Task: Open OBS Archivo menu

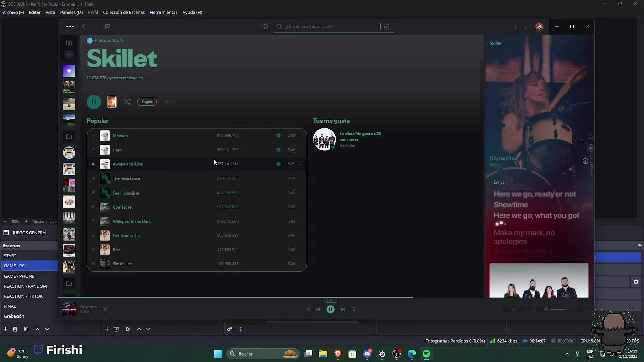Action: [x=13, y=12]
